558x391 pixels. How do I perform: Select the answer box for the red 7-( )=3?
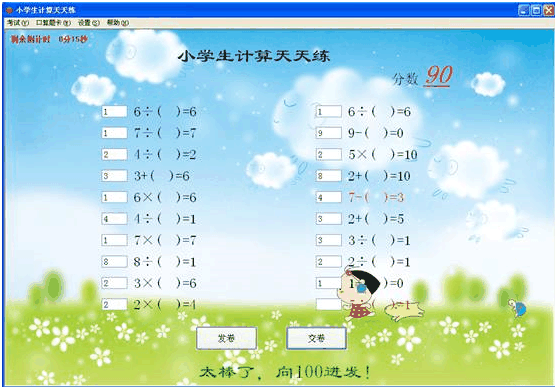[x=329, y=197]
